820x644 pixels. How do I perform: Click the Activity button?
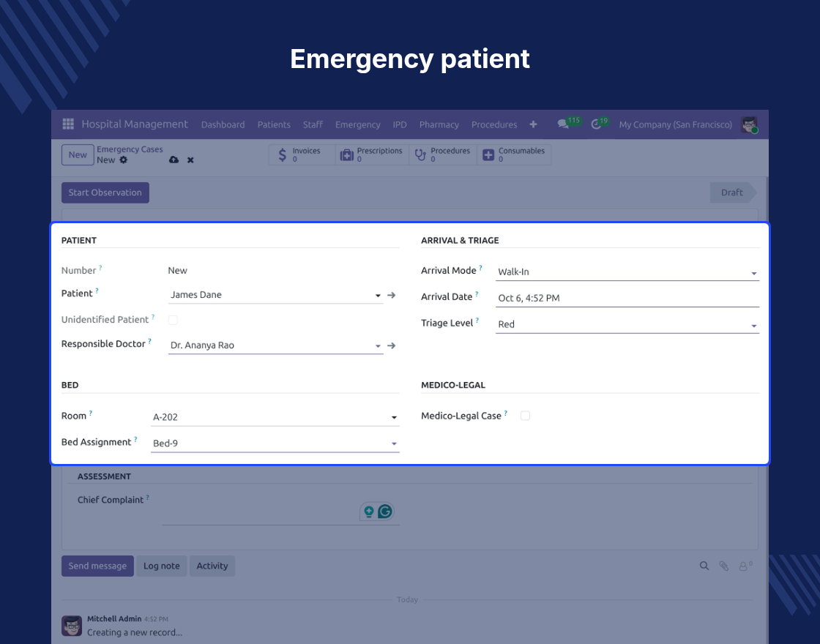(212, 566)
